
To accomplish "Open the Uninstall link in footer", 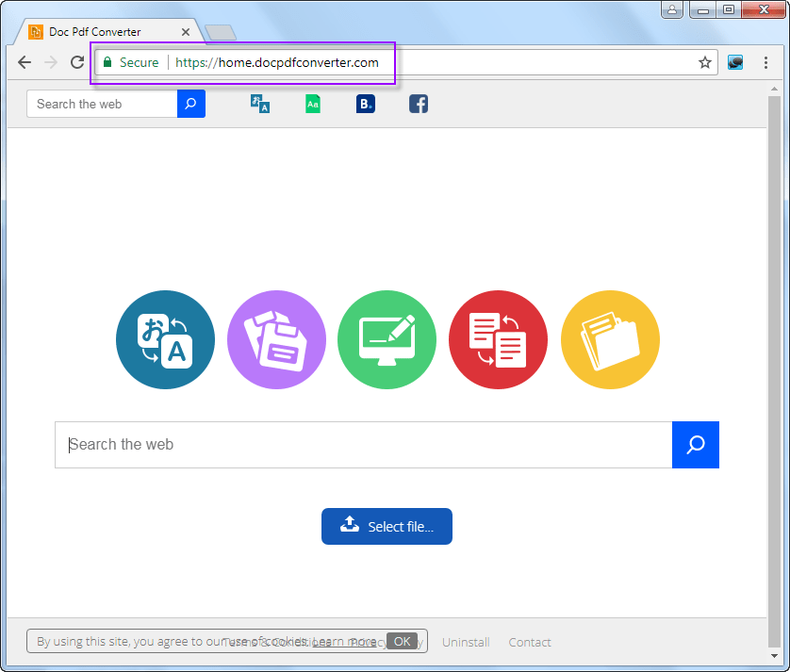I will coord(466,642).
